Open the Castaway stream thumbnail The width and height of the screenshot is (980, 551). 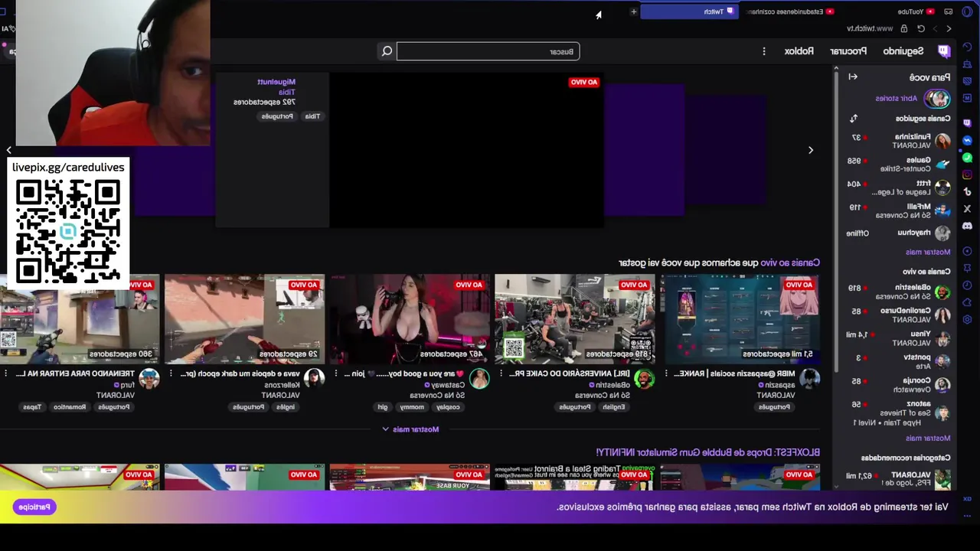point(410,318)
